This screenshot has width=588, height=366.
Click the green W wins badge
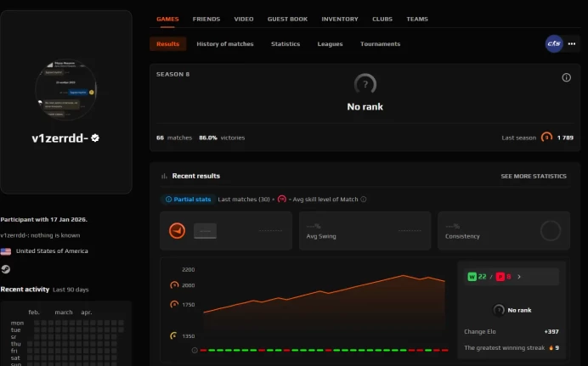(x=472, y=277)
